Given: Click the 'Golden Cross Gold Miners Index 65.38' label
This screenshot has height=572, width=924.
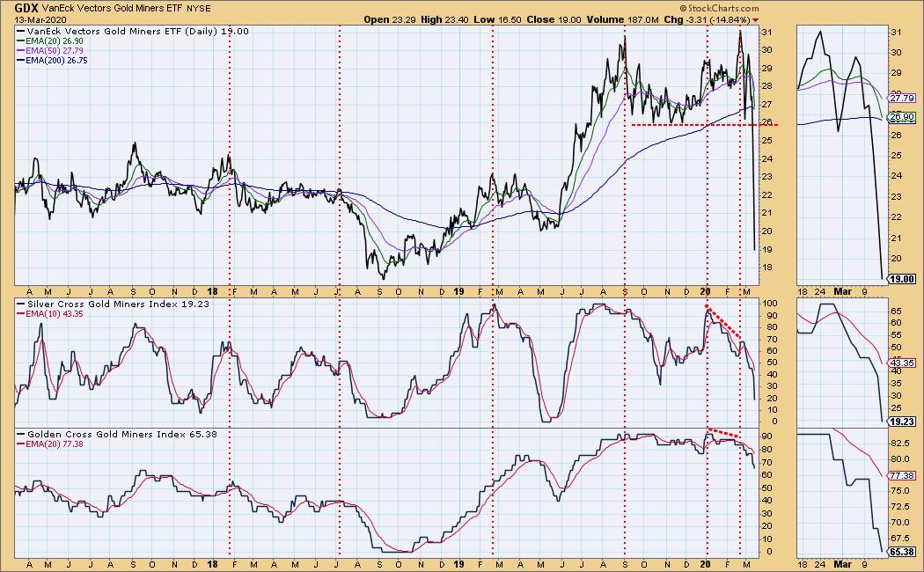Looking at the screenshot, I should 117,434.
